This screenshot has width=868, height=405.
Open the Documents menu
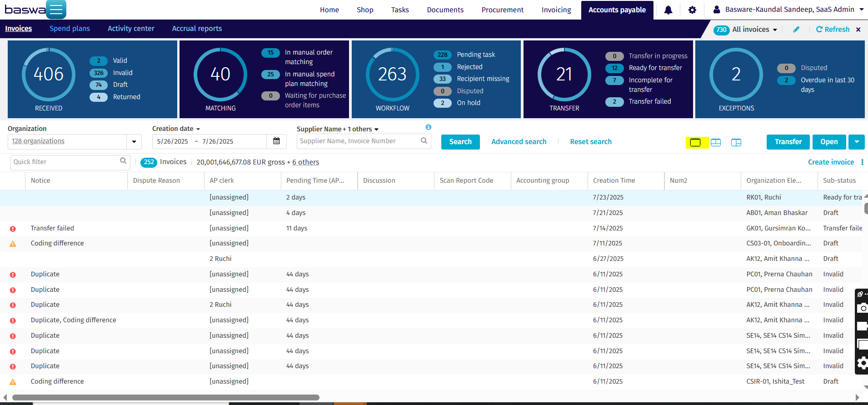coord(445,10)
